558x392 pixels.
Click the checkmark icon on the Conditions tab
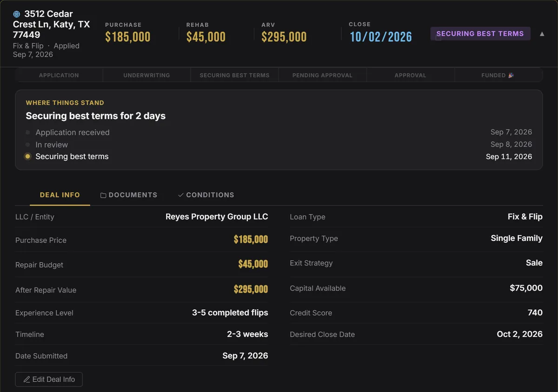tap(181, 195)
